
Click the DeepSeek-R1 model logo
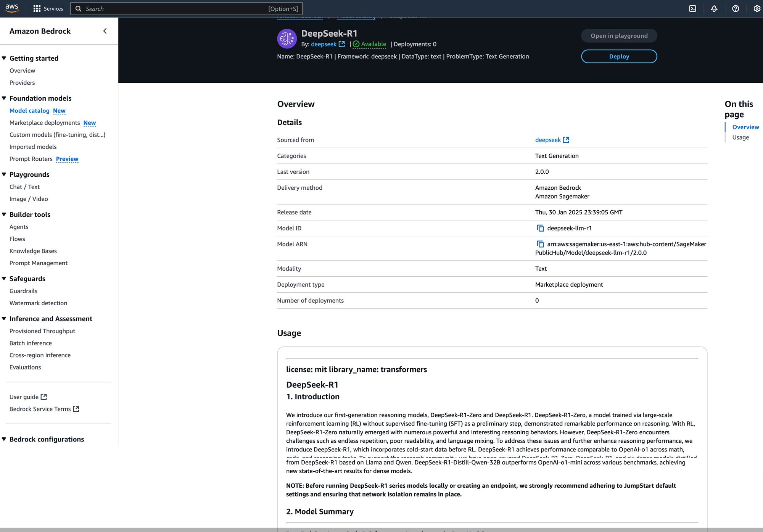coord(287,39)
